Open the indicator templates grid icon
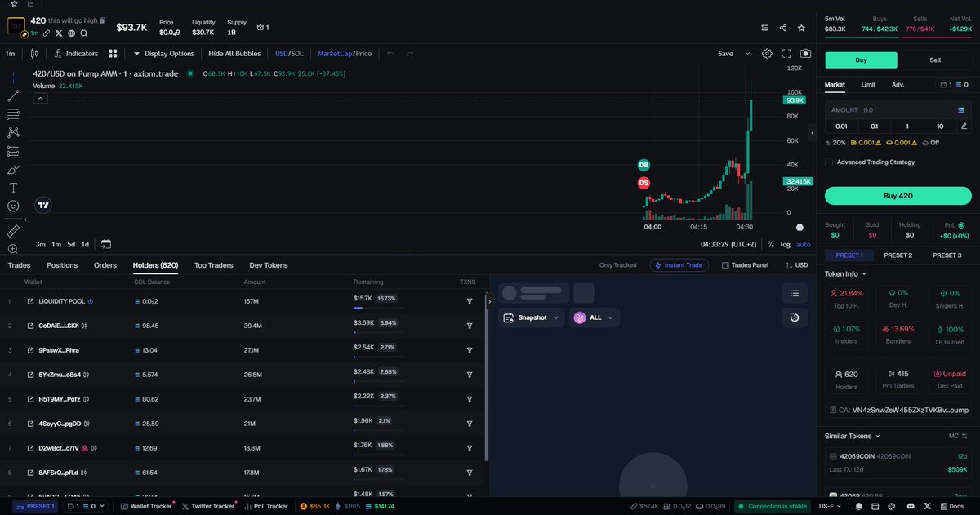This screenshot has width=980, height=515. (x=112, y=54)
